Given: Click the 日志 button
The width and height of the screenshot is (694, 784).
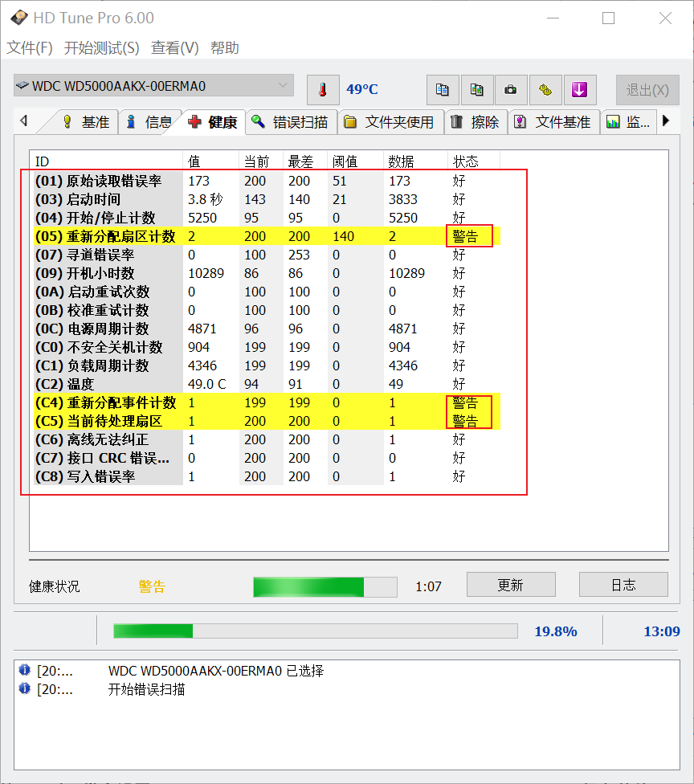Looking at the screenshot, I should tap(623, 585).
